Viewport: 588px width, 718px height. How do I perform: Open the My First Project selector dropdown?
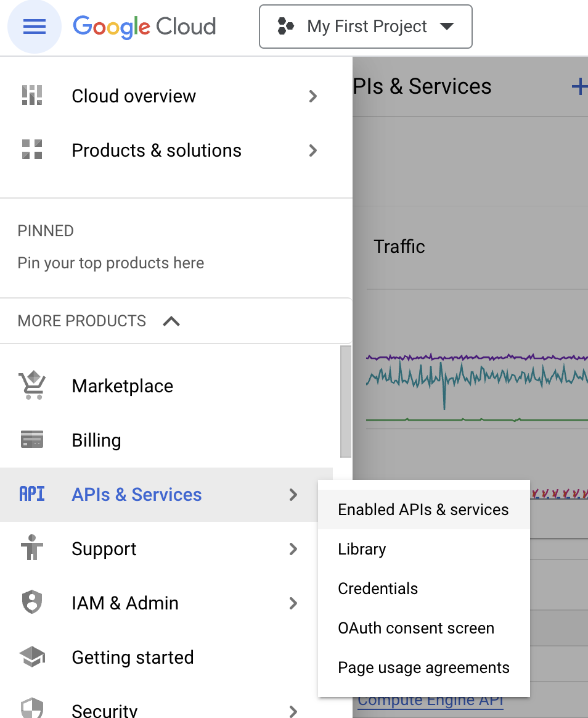tap(365, 27)
